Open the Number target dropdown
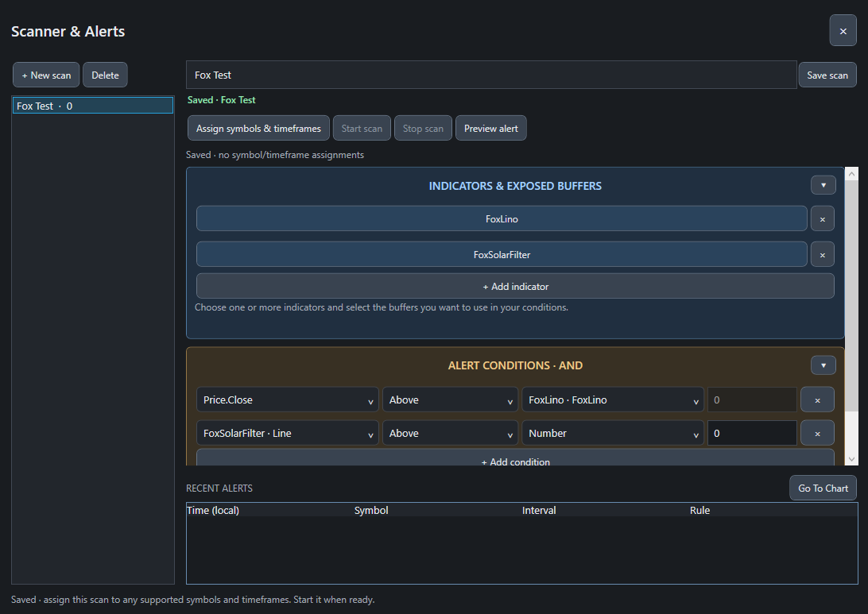 pyautogui.click(x=613, y=434)
